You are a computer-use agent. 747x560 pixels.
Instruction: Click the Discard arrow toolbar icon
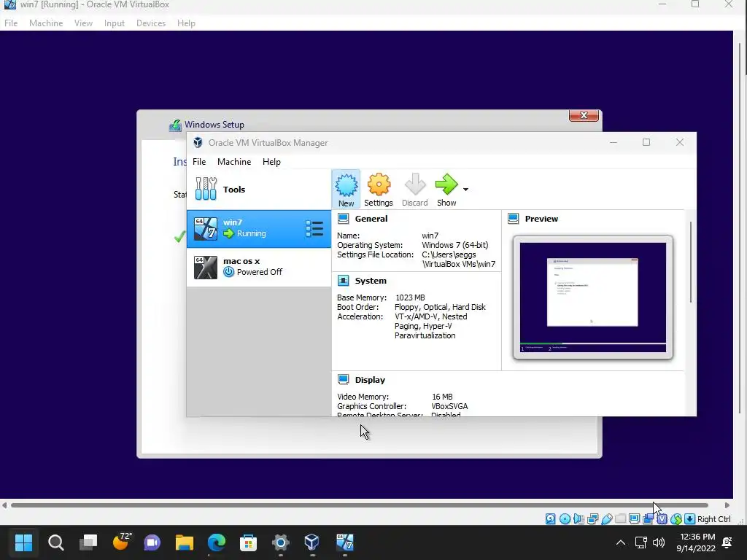coord(414,189)
